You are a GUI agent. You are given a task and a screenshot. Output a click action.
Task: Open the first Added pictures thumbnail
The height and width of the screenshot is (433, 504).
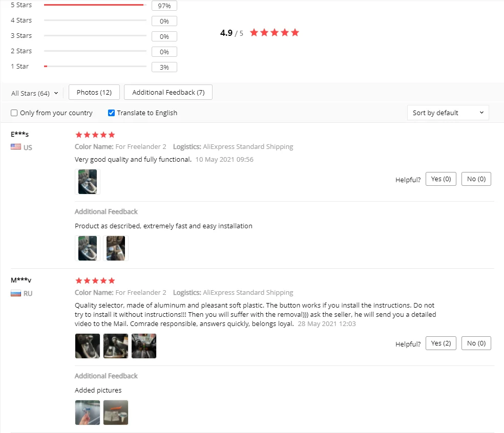point(88,413)
